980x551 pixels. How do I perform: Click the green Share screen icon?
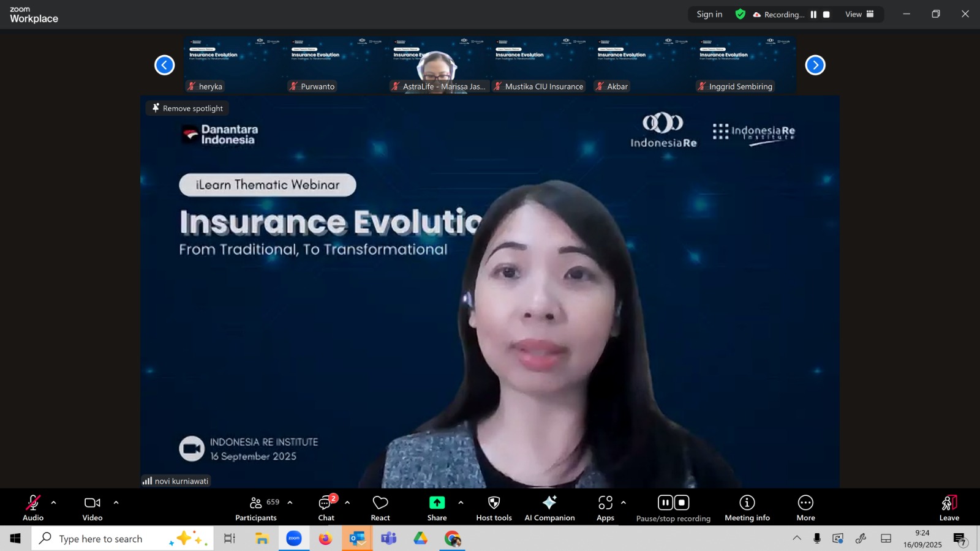437,503
